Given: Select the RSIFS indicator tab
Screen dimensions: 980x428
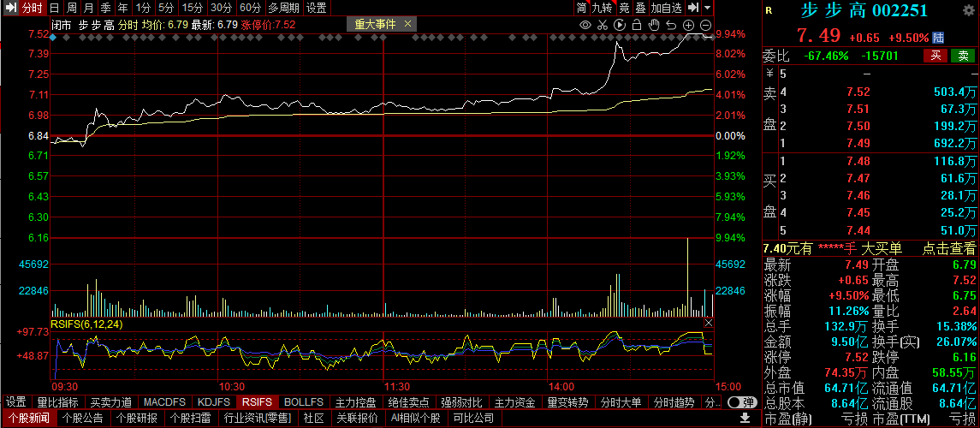Looking at the screenshot, I should tap(258, 401).
